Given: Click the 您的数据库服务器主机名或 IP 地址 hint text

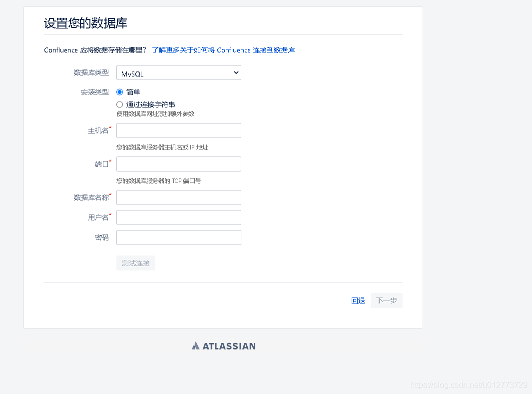Looking at the screenshot, I should (x=162, y=147).
